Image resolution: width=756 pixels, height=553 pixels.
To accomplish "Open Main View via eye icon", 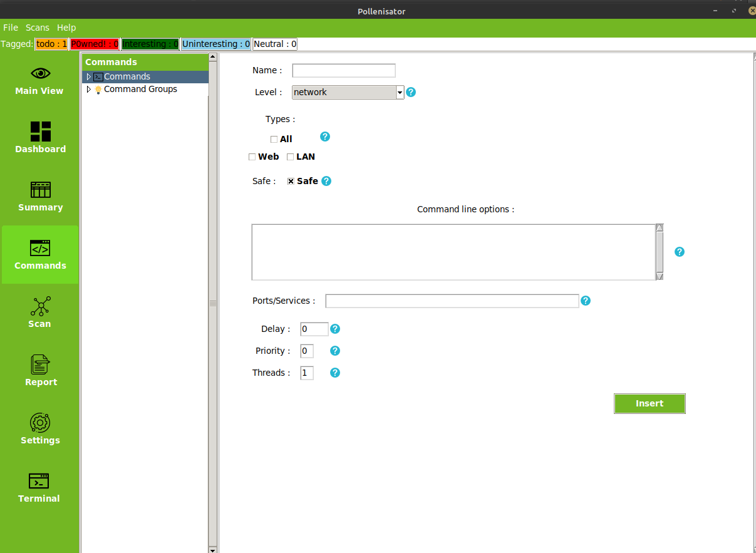I will [41, 73].
